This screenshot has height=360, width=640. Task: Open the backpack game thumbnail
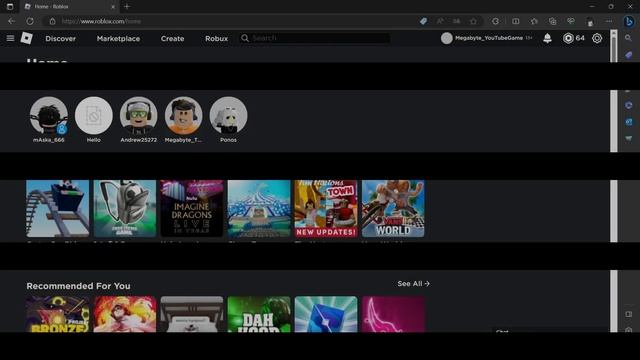click(x=124, y=209)
